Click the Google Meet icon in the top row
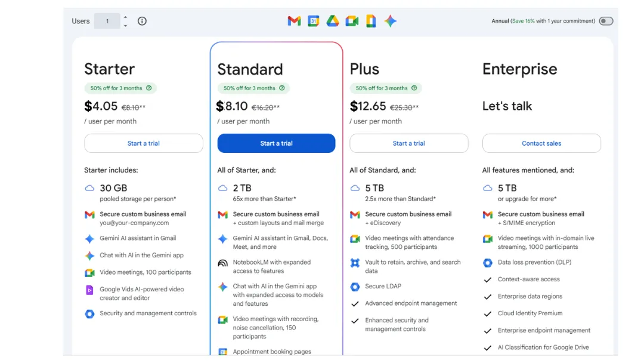The width and height of the screenshot is (644, 363). coord(352,21)
